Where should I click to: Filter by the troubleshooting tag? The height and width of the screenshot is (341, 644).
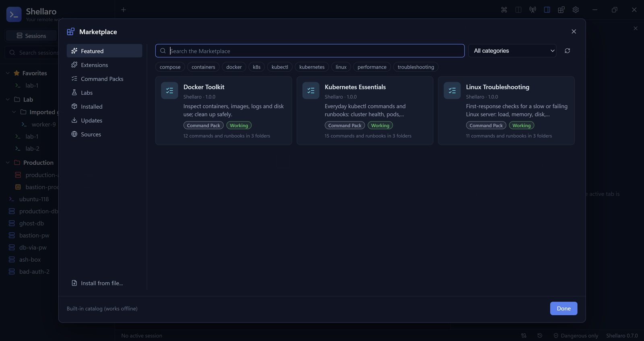click(x=416, y=67)
